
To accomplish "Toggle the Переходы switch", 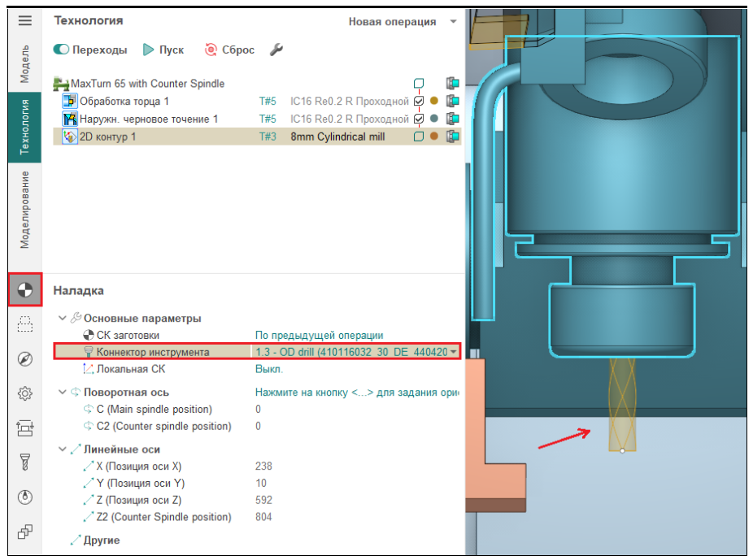I will tap(62, 50).
